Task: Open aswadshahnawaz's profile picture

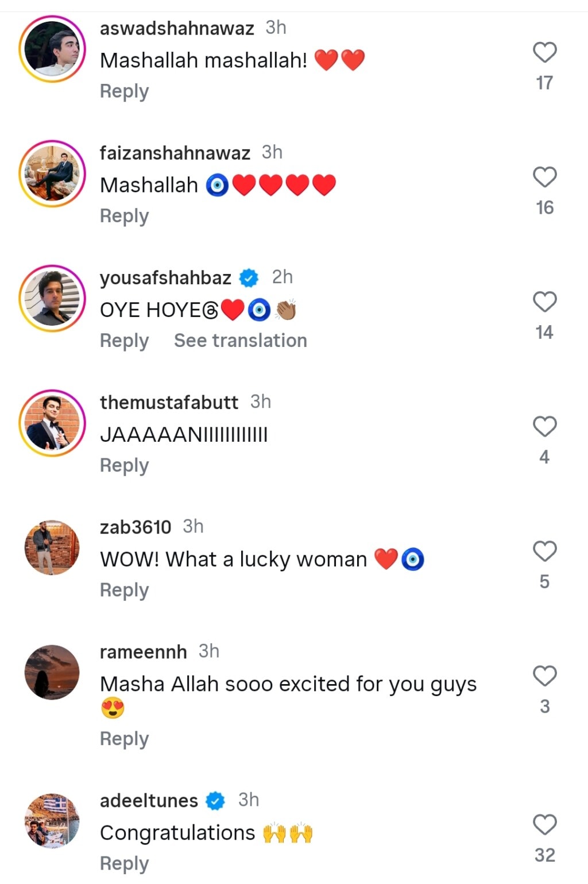Action: tap(52, 48)
